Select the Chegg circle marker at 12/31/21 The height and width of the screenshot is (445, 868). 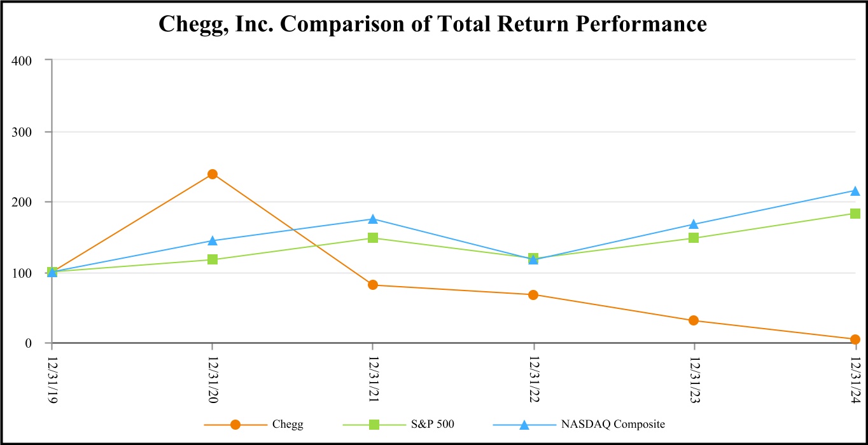tap(373, 285)
